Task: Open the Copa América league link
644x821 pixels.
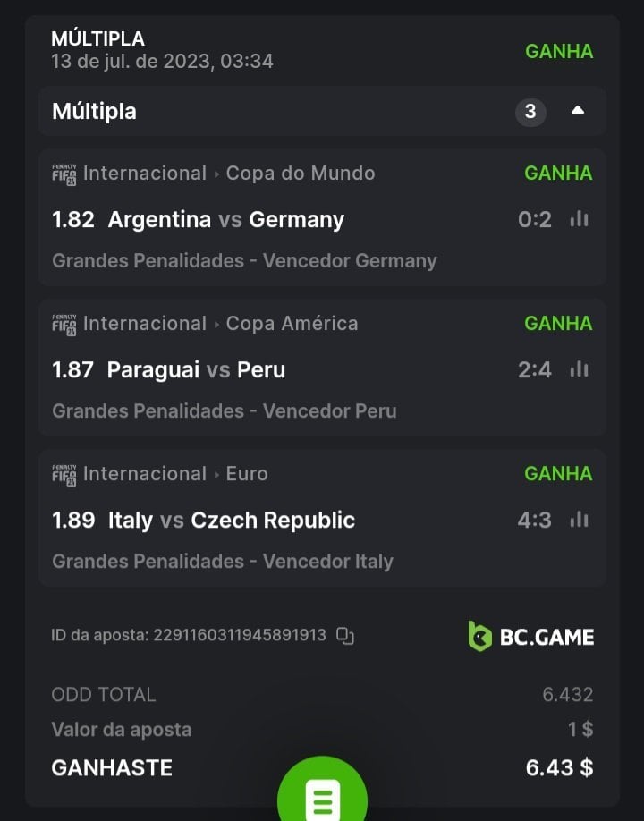Action: (x=292, y=324)
